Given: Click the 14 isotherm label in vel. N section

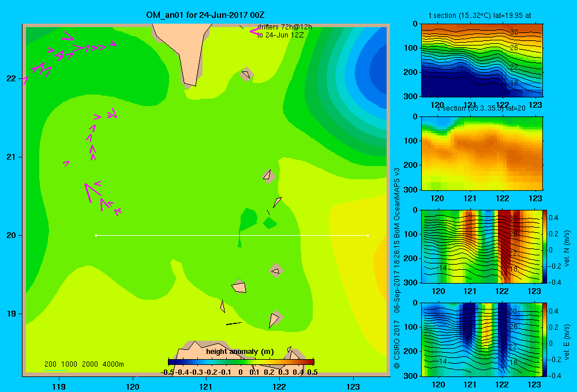Looking at the screenshot, I should [x=443, y=268].
